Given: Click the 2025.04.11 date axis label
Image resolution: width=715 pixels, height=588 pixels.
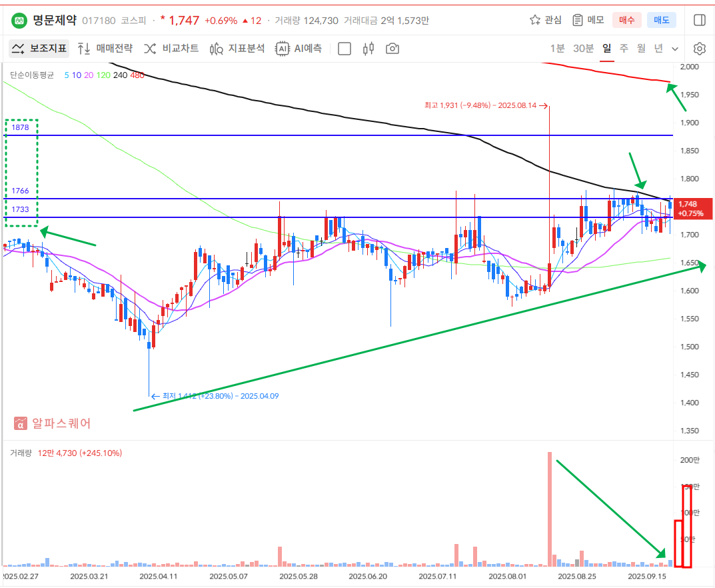Looking at the screenshot, I should click(x=158, y=576).
